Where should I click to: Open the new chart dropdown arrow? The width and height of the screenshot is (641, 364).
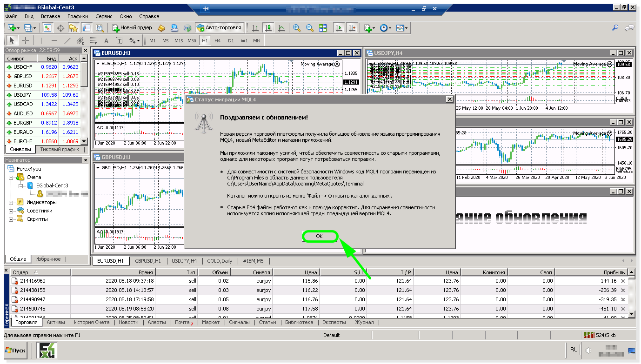[x=19, y=28]
